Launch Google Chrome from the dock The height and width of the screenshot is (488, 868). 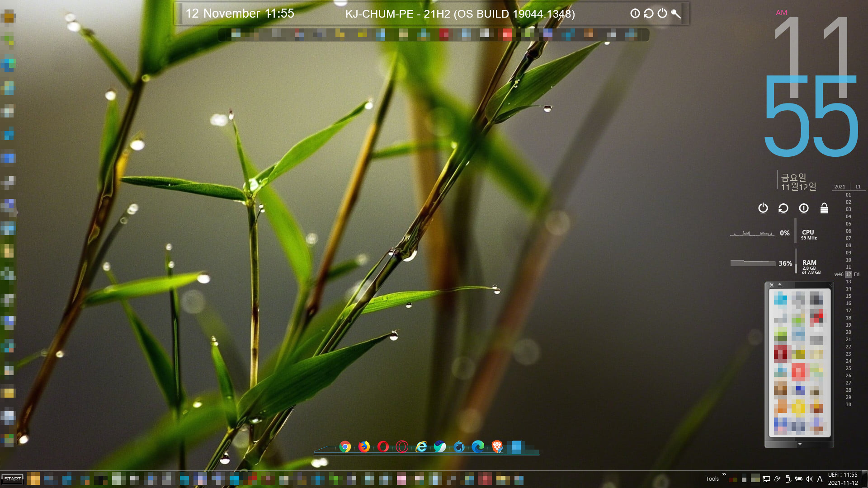(x=345, y=447)
